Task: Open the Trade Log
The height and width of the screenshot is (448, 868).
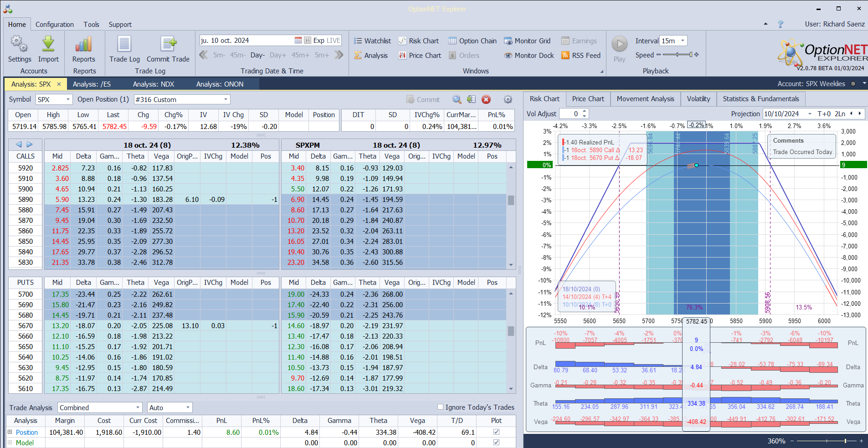Action: [x=124, y=49]
